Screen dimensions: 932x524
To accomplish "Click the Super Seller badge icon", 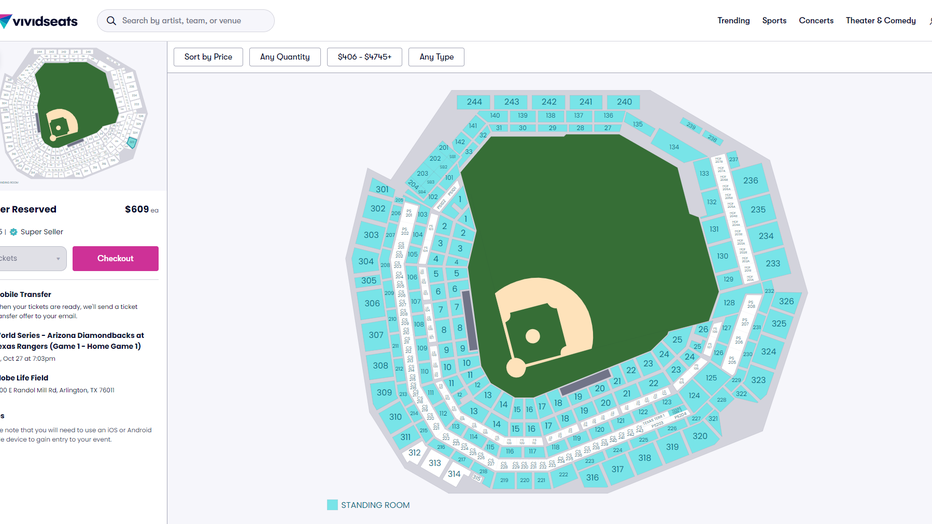I will click(14, 232).
